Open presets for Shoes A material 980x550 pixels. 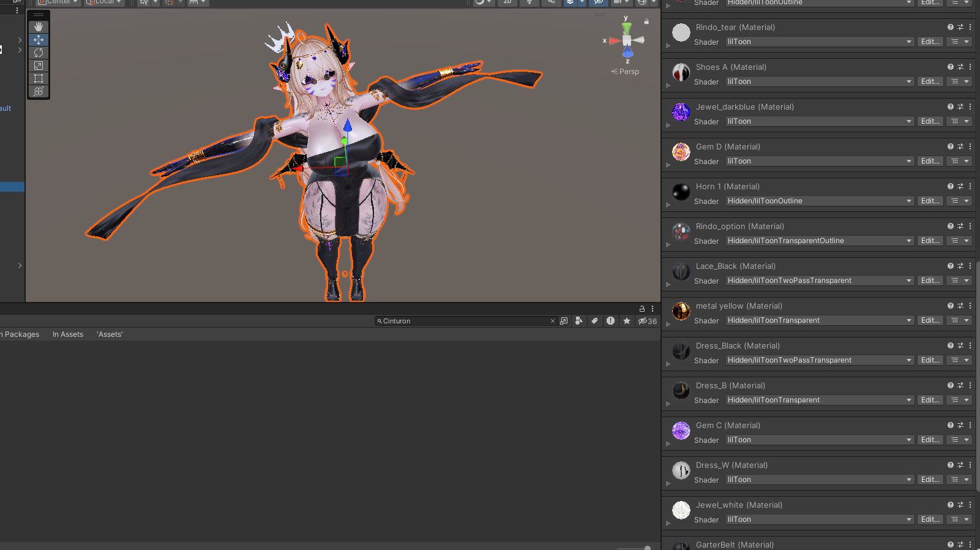[960, 67]
